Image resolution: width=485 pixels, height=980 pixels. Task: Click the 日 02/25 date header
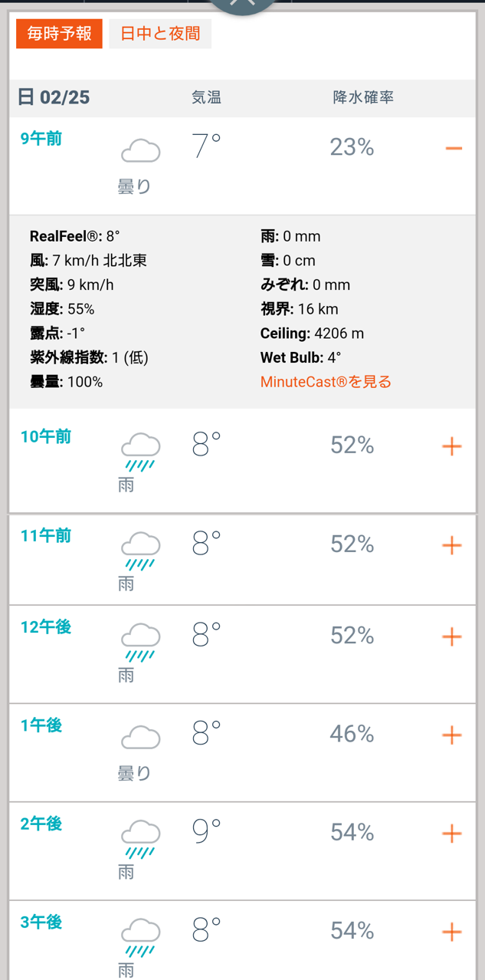[54, 97]
